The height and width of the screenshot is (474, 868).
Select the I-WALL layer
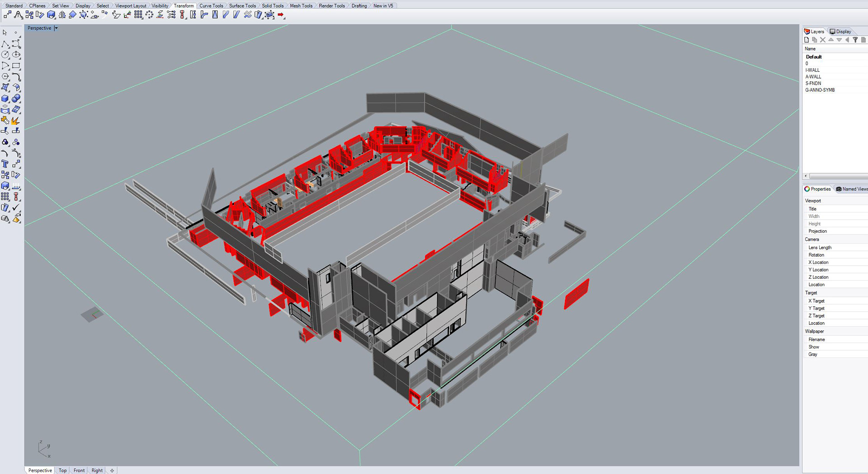(x=835, y=70)
